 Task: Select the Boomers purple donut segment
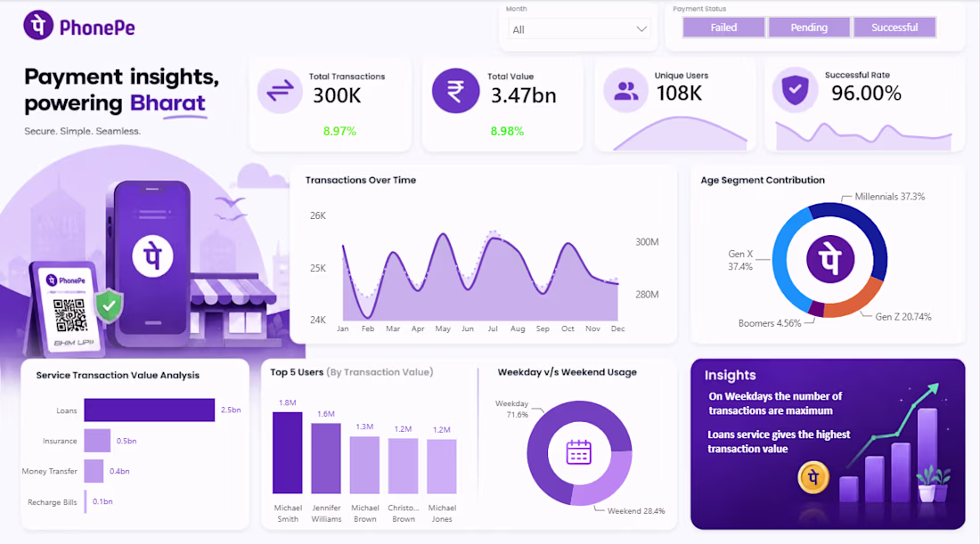[816, 309]
